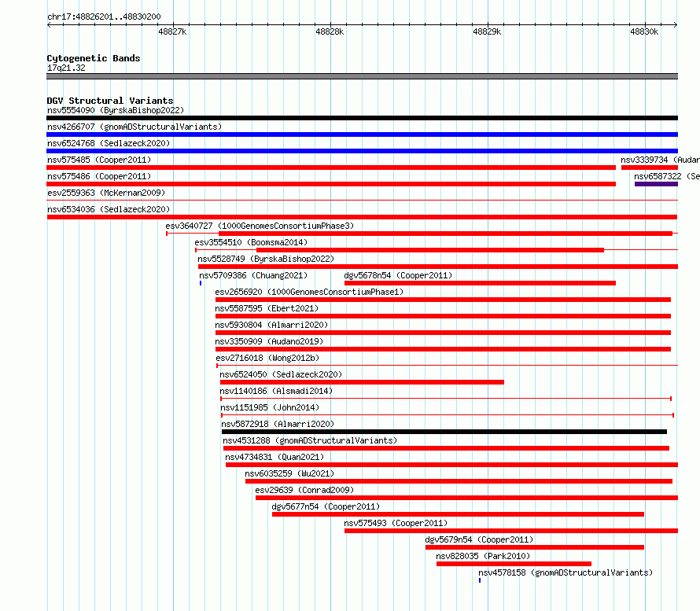Open esv29639 (Conrad2009) label

pos(304,490)
